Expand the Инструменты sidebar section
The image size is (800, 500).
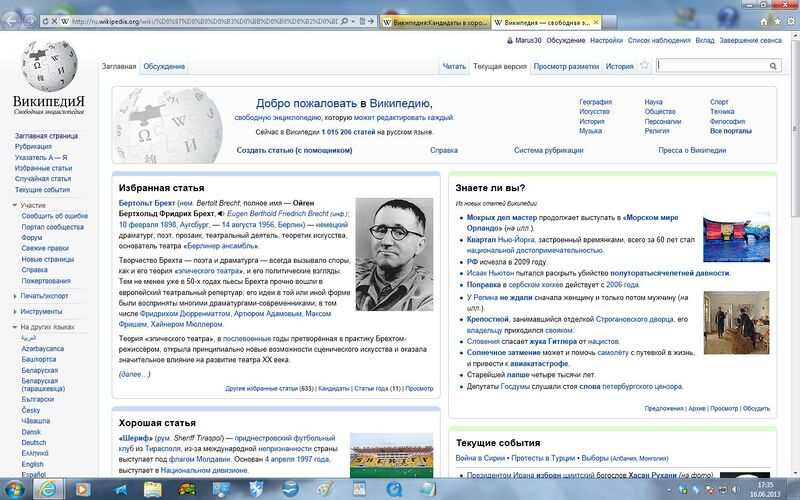click(x=37, y=311)
